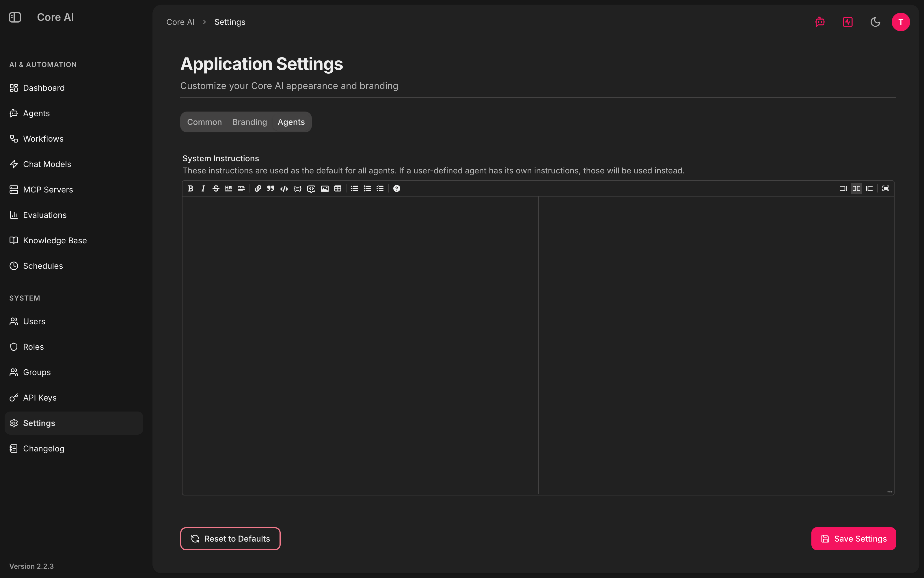
Task: Click the Save Settings button
Action: pyautogui.click(x=853, y=539)
